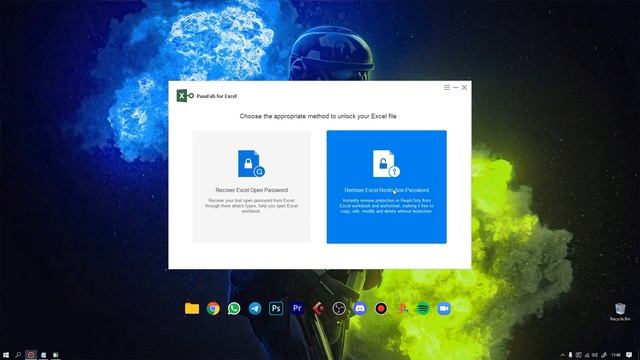Open the File Explorer folder in dock
This screenshot has width=640, height=360.
click(192, 309)
